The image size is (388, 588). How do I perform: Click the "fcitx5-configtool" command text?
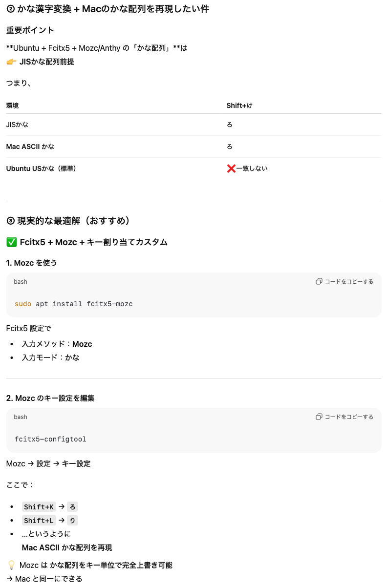pos(50,439)
